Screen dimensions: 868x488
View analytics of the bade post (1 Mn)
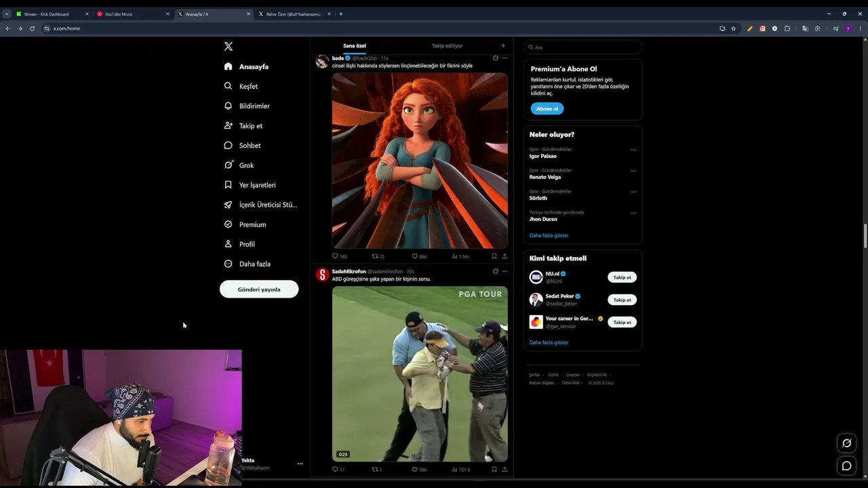(460, 256)
